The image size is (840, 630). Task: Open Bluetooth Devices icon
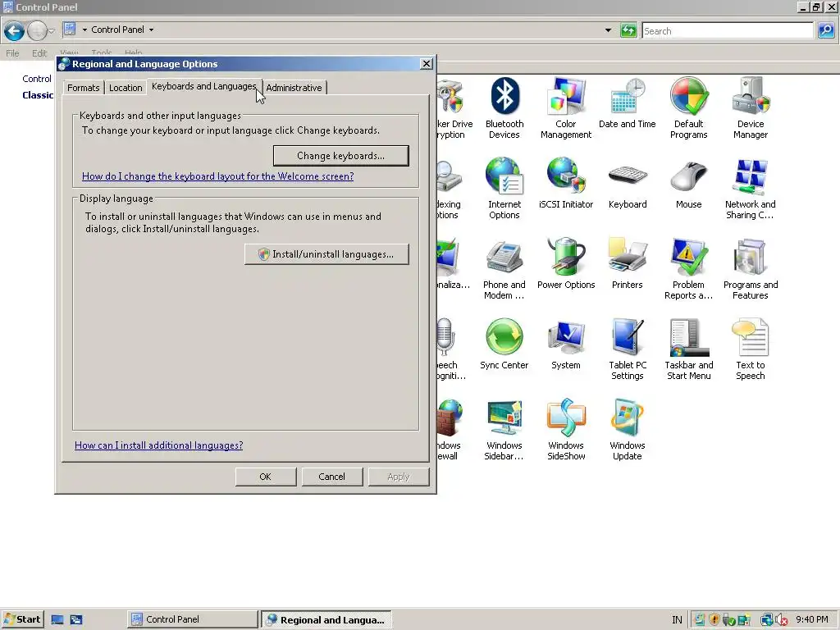504,108
